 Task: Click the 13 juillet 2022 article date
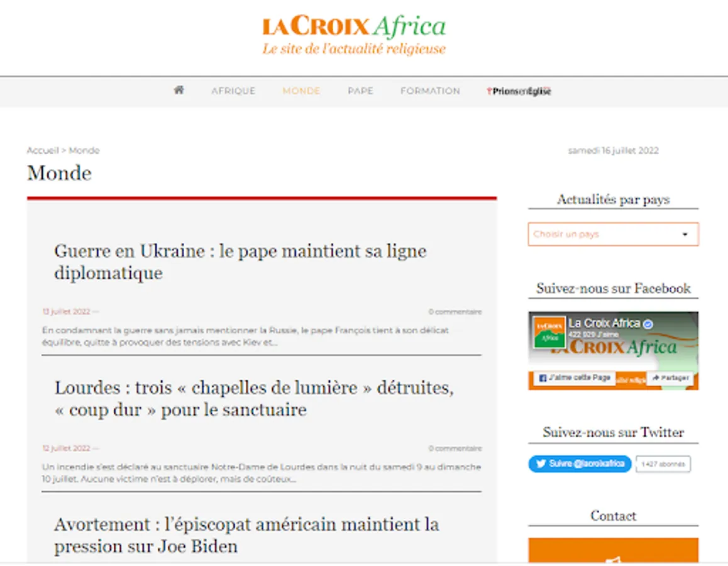coord(67,311)
